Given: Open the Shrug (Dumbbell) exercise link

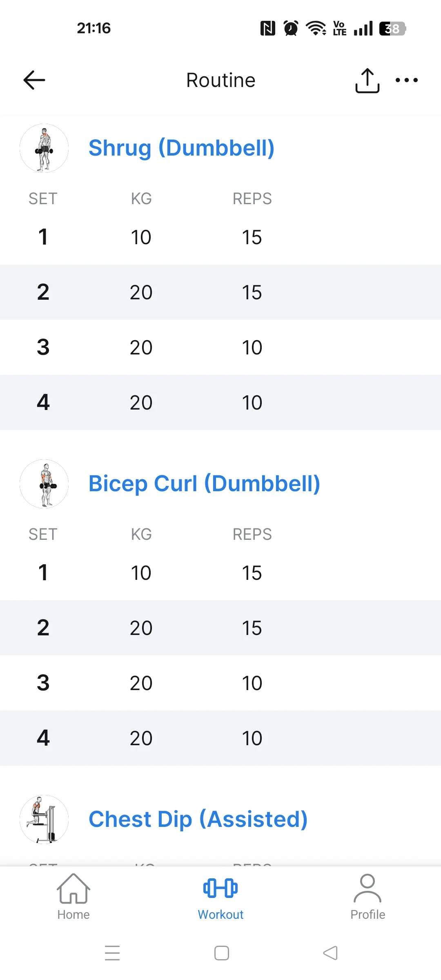Looking at the screenshot, I should click(x=181, y=148).
